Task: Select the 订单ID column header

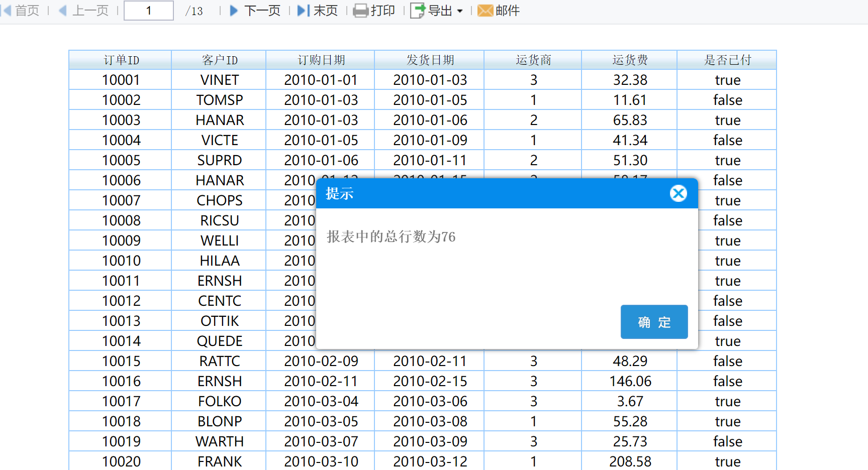Action: 121,60
